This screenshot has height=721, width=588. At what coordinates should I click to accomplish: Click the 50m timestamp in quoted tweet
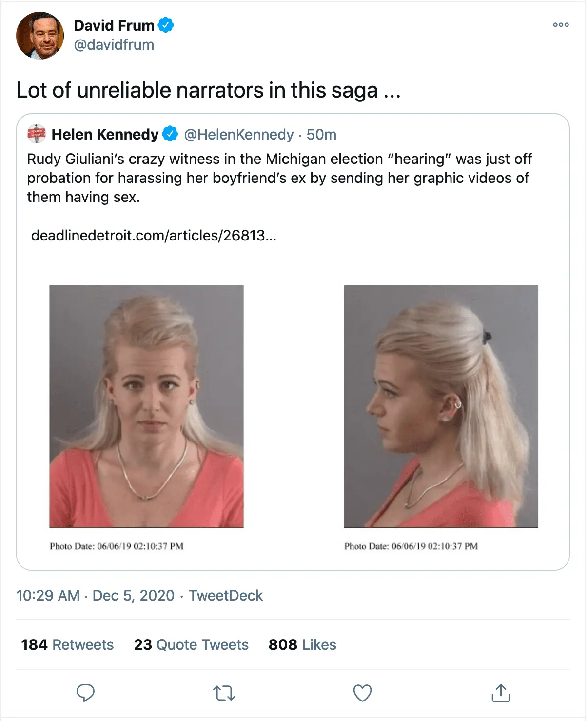point(321,135)
